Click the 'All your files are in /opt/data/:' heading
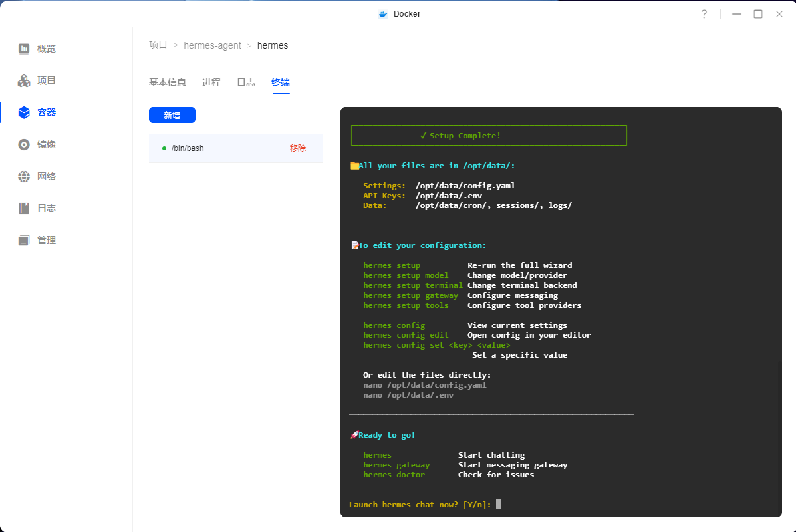The image size is (796, 532). (437, 166)
